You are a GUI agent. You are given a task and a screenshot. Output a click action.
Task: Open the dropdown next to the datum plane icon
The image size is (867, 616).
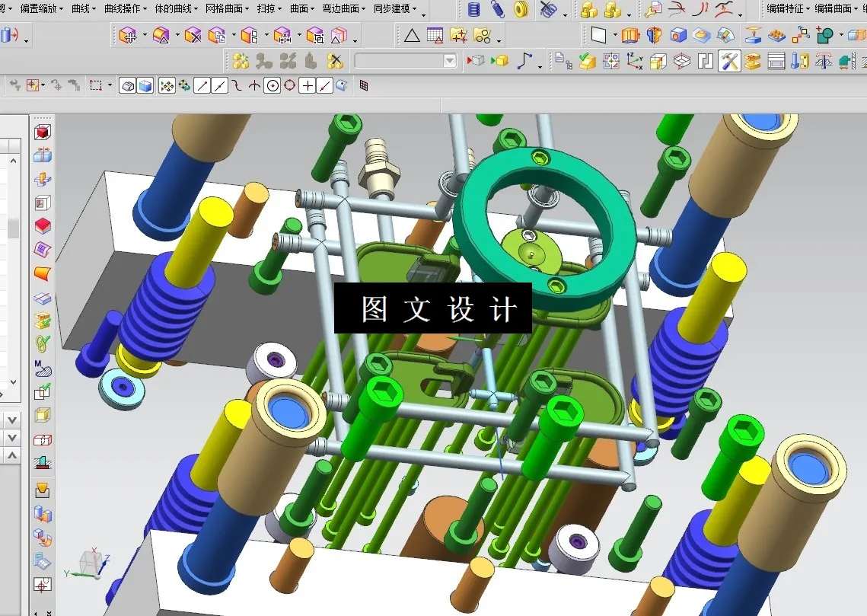click(614, 35)
